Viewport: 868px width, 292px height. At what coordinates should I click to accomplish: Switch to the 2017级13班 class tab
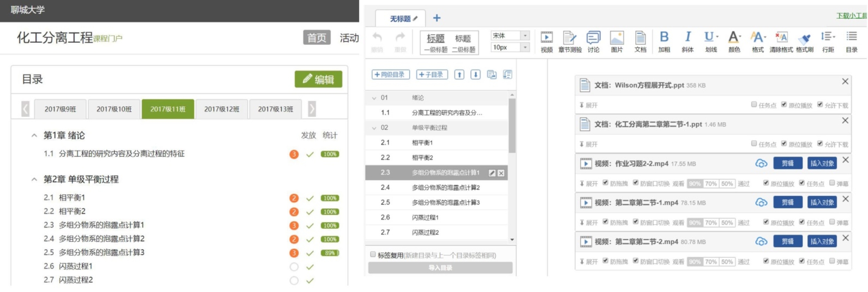coord(276,109)
